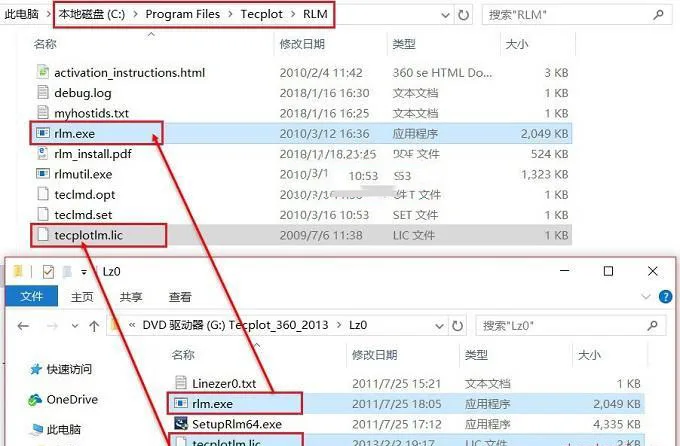Screen dimensions: 680x446
Task: Expand recent locations dropdown in Lz0 window
Action: [x=75, y=325]
